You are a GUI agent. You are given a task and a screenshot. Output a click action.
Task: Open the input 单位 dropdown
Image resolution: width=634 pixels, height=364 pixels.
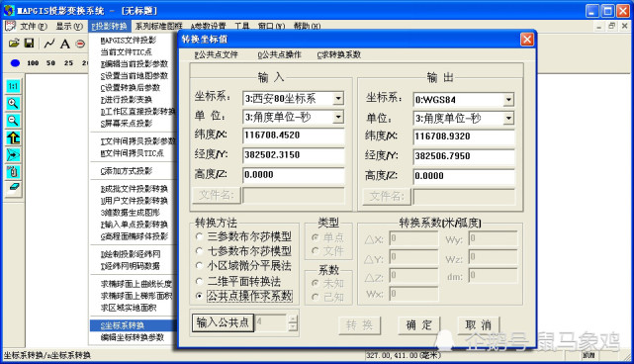click(x=338, y=118)
